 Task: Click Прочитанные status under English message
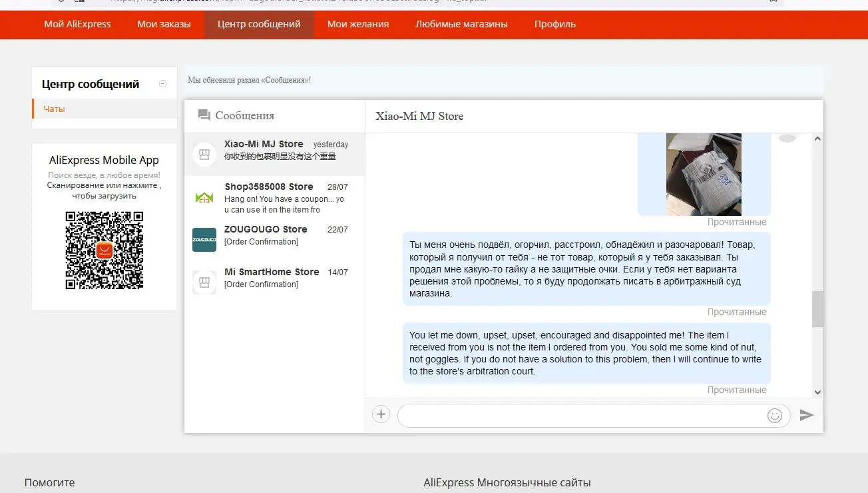(737, 390)
